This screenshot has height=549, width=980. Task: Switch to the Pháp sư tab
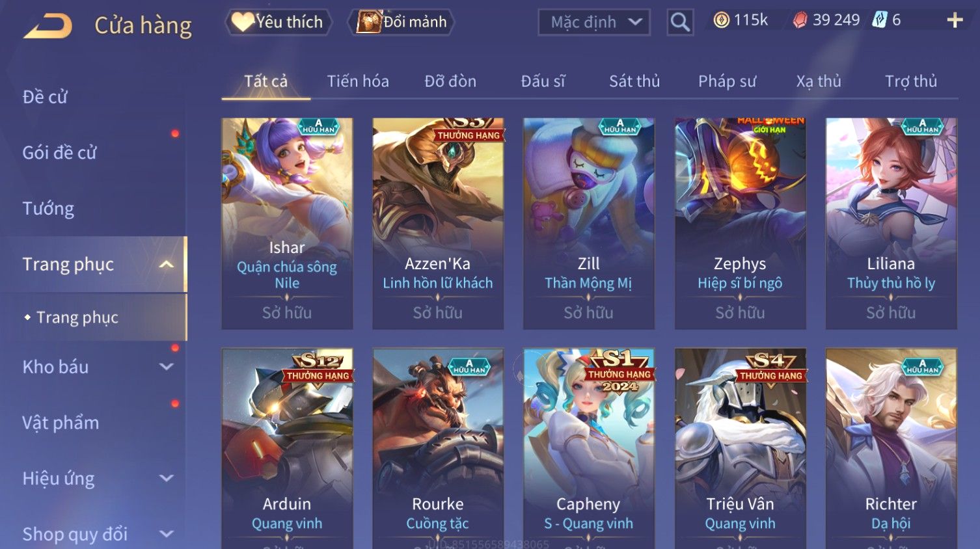727,81
